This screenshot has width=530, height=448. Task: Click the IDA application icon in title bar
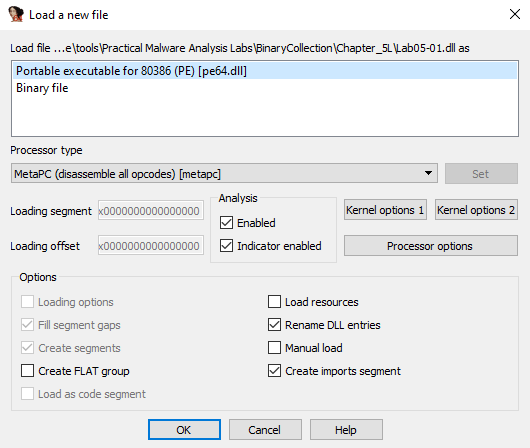click(x=16, y=15)
